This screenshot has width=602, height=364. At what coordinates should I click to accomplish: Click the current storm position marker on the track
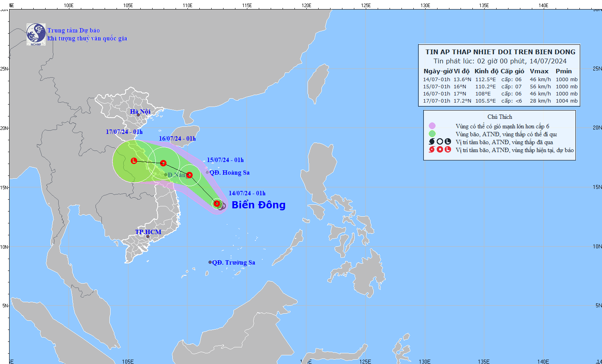[x=217, y=203]
